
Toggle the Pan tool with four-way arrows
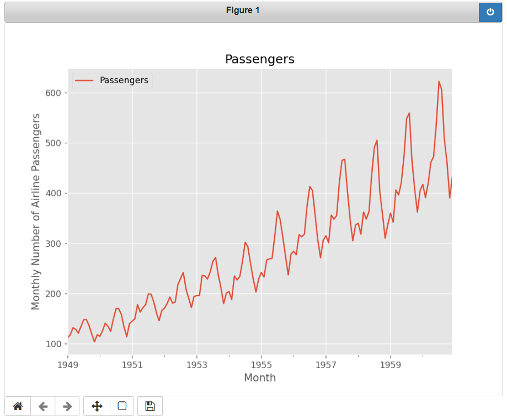[x=97, y=406]
